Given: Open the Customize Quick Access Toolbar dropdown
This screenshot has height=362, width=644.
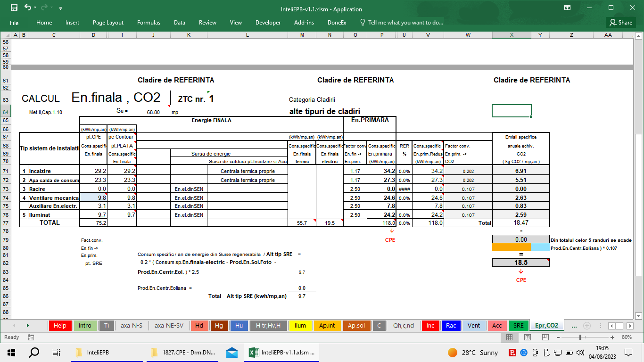Looking at the screenshot, I should [x=60, y=8].
